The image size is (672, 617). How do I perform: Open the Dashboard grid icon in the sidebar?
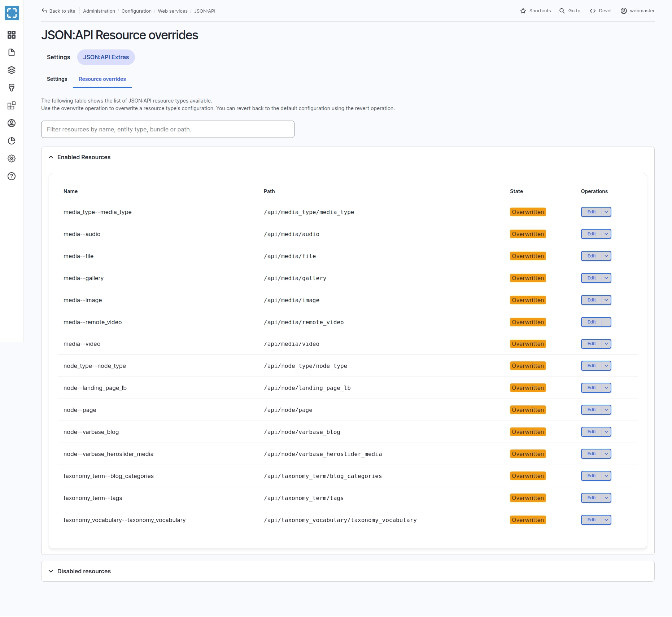pyautogui.click(x=12, y=35)
